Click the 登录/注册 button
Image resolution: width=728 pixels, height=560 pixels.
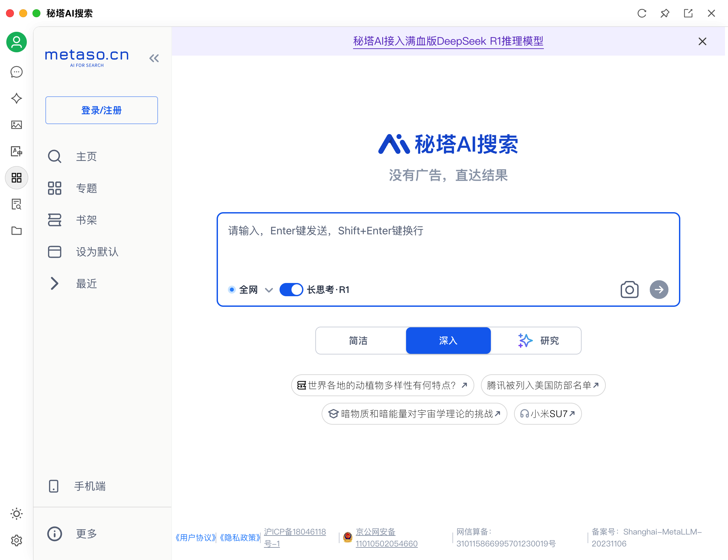(101, 110)
